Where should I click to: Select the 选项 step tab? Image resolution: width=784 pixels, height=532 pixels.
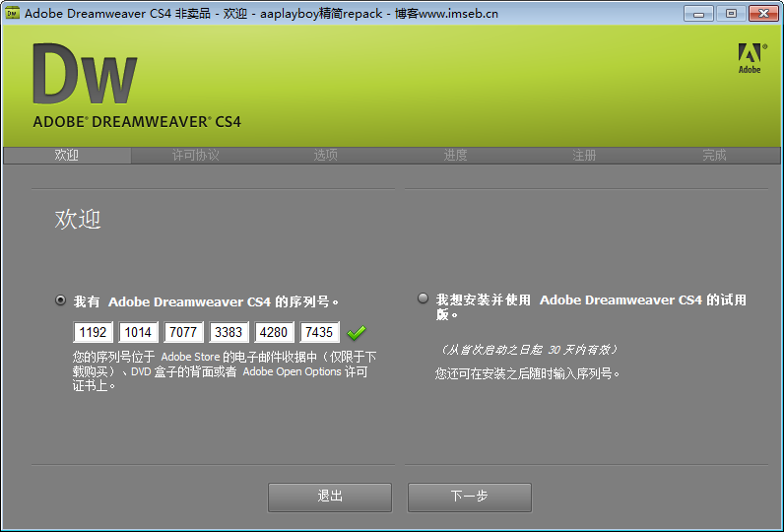(x=325, y=155)
